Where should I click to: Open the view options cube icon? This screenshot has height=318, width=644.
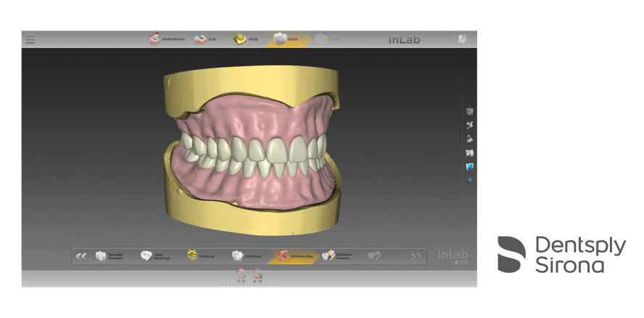(470, 111)
